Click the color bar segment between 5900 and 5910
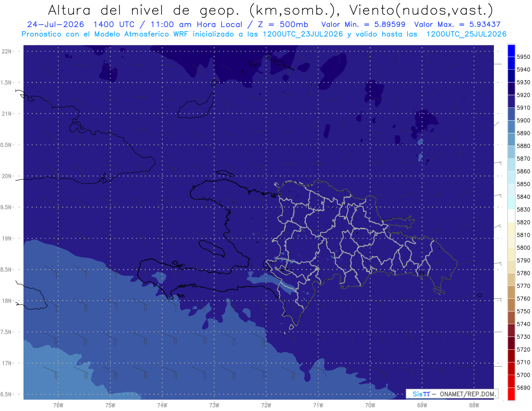532x411 pixels. (511, 114)
